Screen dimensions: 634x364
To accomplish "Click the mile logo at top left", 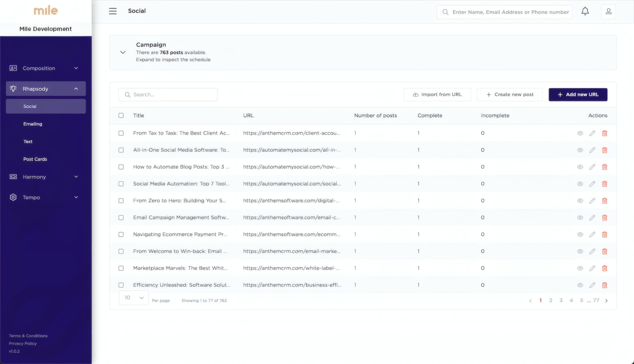I will click(46, 10).
